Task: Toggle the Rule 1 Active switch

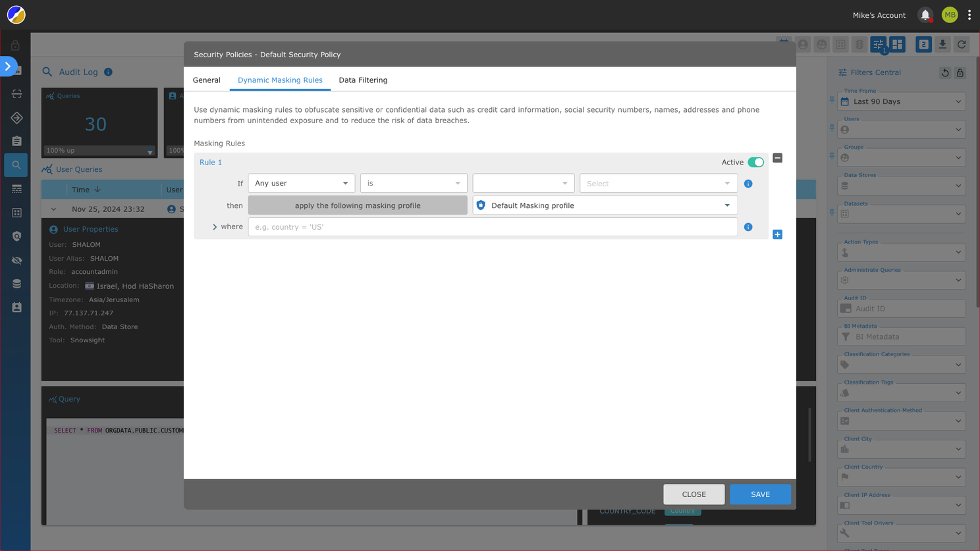Action: pyautogui.click(x=755, y=162)
